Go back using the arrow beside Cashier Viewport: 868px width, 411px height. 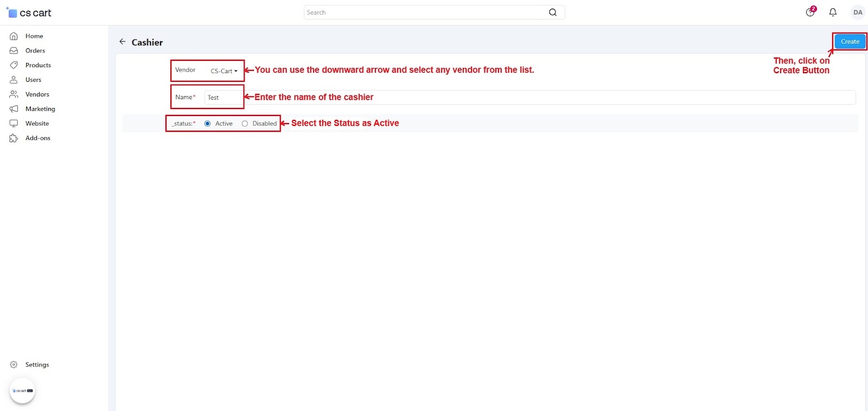coord(122,42)
